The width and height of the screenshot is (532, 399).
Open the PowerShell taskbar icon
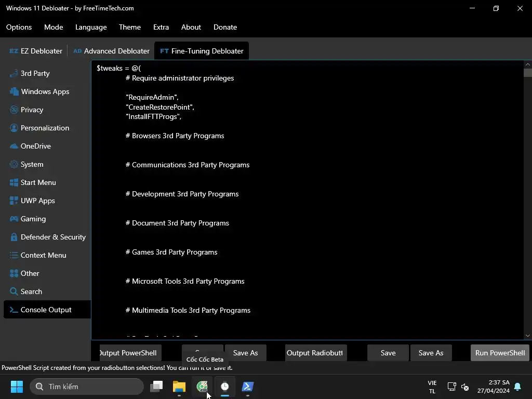pos(247,386)
